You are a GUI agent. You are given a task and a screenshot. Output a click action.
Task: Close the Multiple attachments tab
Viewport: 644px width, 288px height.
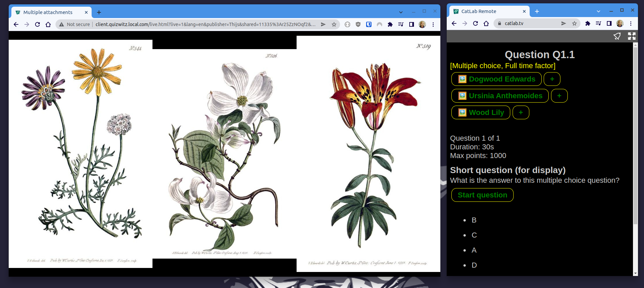coord(86,12)
